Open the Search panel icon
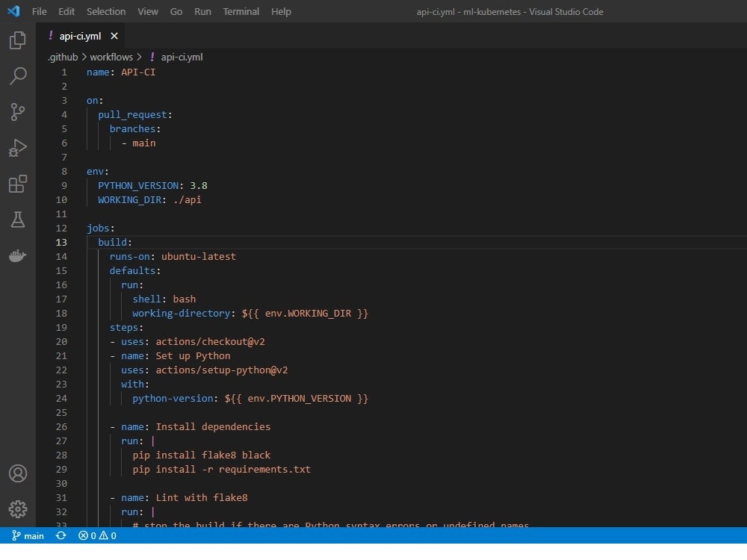The height and width of the screenshot is (560, 747). click(18, 75)
